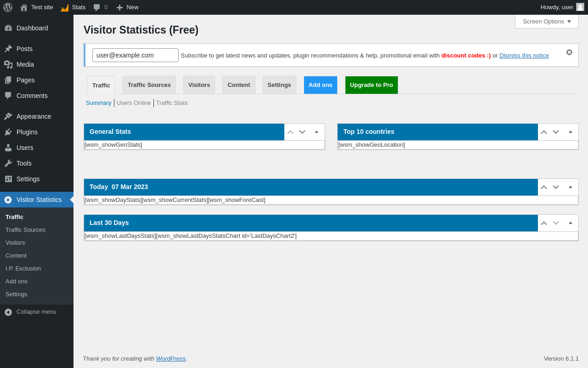Click the Comments sidebar icon
The width and height of the screenshot is (588, 368).
[x=8, y=96]
